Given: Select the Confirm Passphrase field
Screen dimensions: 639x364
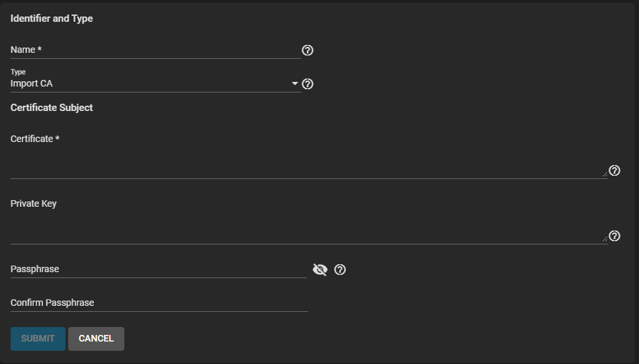Looking at the screenshot, I should point(159,303).
